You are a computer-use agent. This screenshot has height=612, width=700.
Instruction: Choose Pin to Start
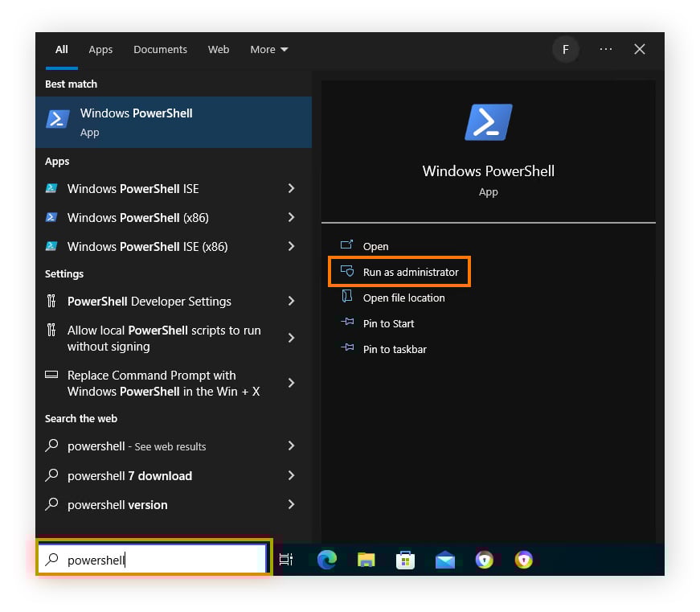(388, 323)
